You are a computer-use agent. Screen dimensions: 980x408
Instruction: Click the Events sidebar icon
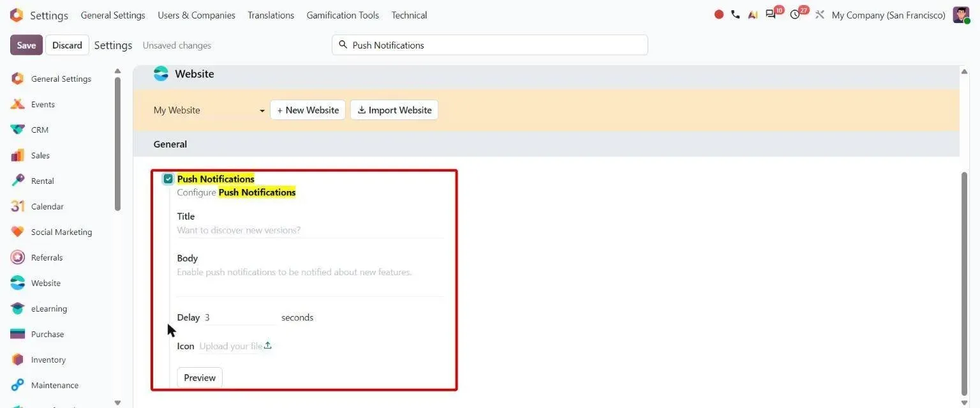18,104
